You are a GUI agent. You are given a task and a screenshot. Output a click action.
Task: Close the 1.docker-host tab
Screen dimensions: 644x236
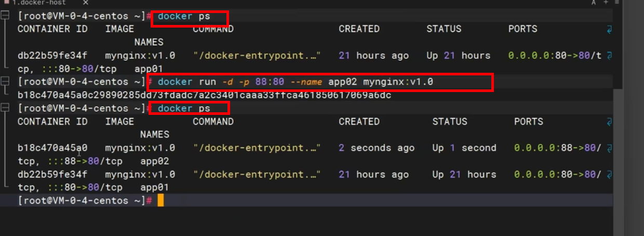(x=86, y=3)
